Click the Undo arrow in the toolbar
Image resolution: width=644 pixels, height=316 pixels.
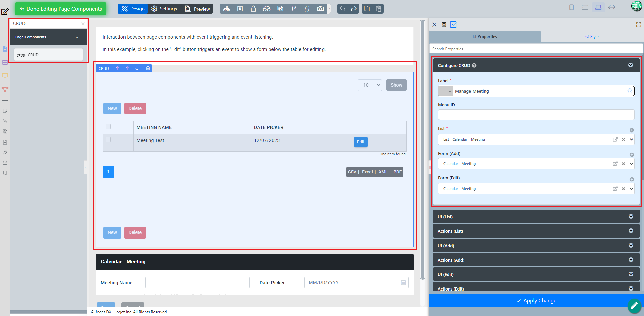342,9
